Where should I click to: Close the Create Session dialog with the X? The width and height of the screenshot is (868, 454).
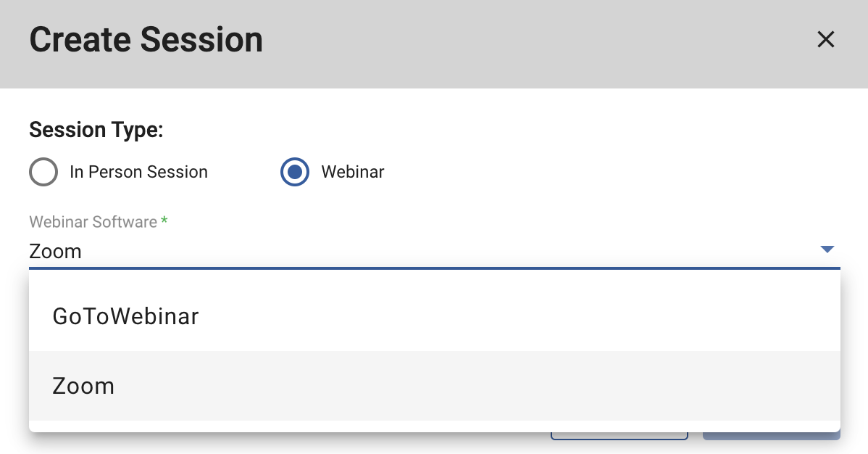pos(825,39)
